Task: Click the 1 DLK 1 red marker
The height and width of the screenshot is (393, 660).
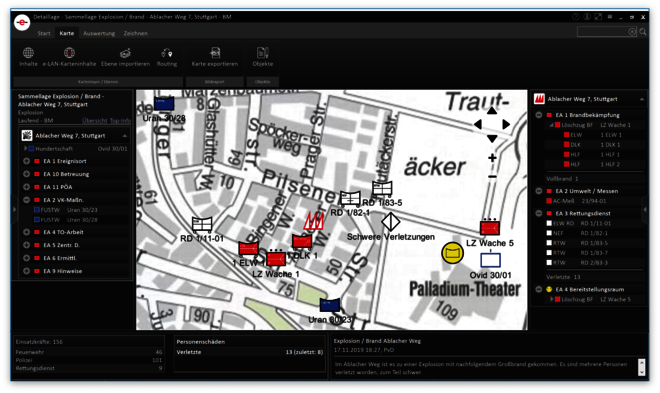Action: pos(302,241)
